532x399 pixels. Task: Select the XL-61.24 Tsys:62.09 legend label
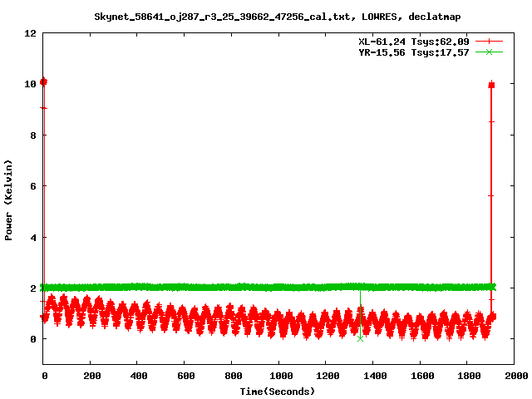[x=414, y=42]
